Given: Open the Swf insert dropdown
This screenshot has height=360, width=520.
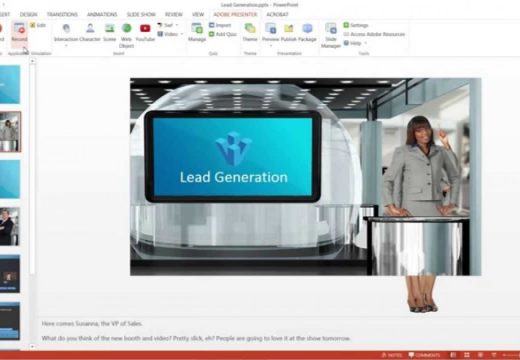Looking at the screenshot, I should (x=168, y=25).
